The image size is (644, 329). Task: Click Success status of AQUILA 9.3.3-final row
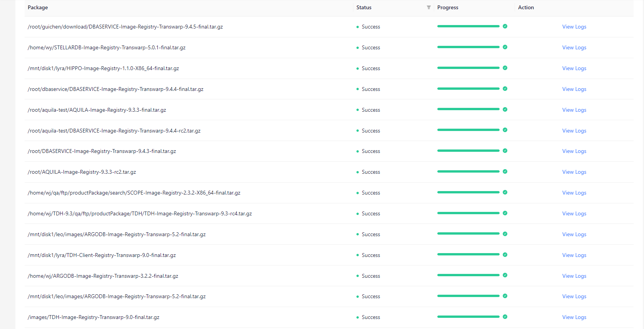click(x=368, y=110)
